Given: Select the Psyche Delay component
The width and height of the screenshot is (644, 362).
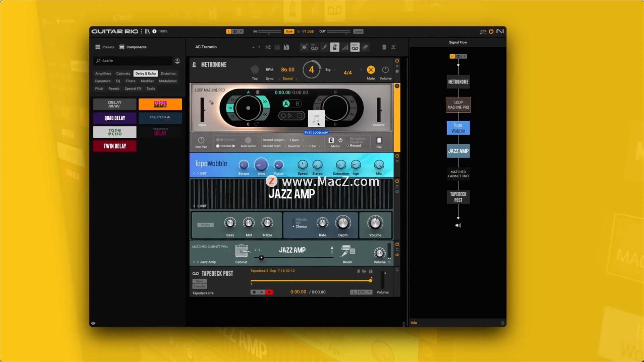Looking at the screenshot, I should [160, 104].
